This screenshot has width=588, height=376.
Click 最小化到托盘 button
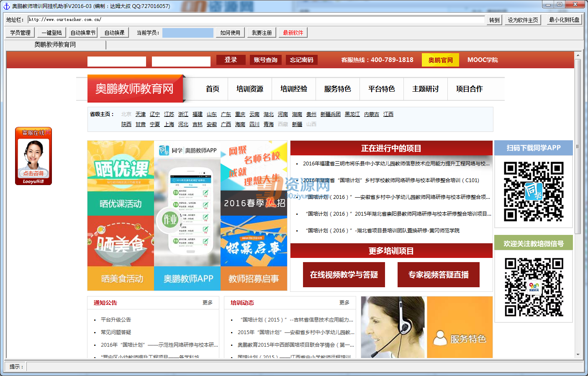coord(564,20)
